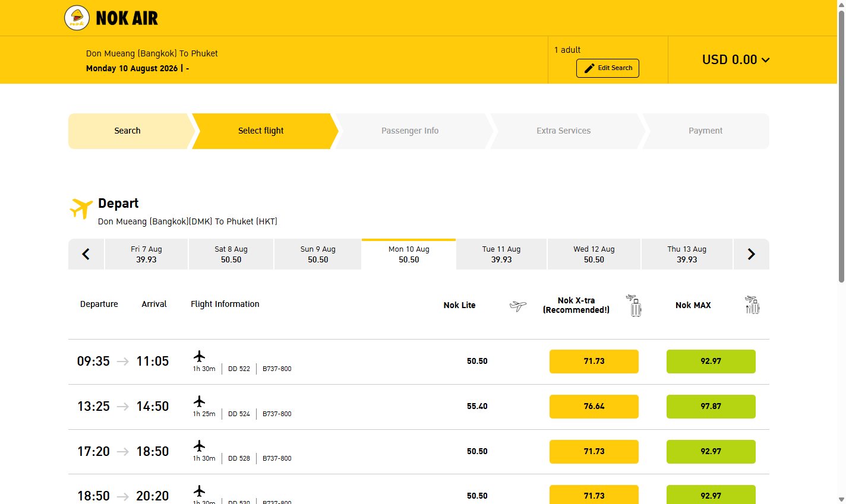Click the 14:50 arrival time
This screenshot has width=846, height=504.
[153, 407]
